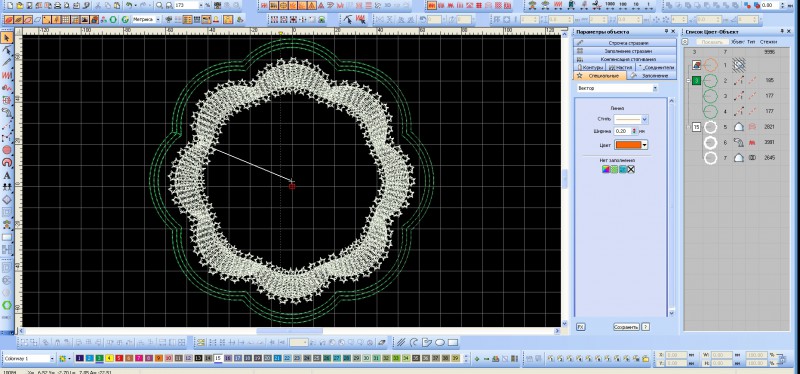Click the FX button in properties panel
The height and width of the screenshot is (374, 800).
[x=581, y=327]
